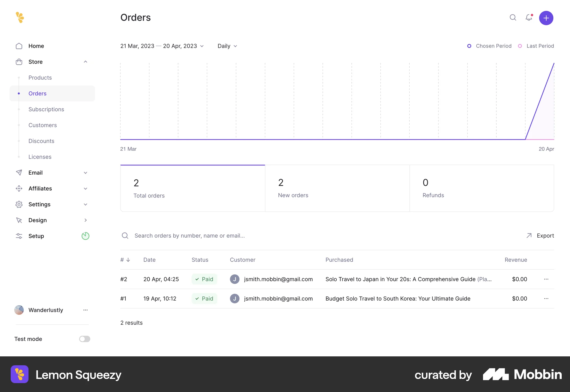The height and width of the screenshot is (392, 570).
Task: Click the Setup progress circle icon
Action: click(x=85, y=236)
